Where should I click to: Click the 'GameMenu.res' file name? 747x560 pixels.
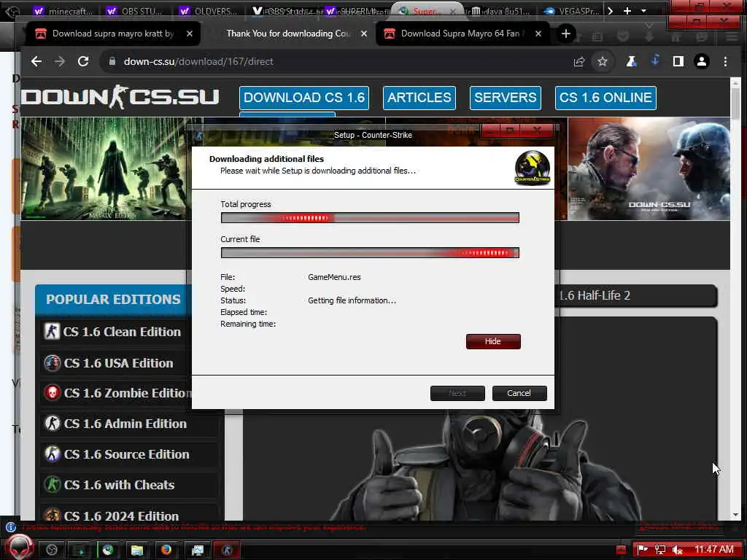tap(334, 277)
